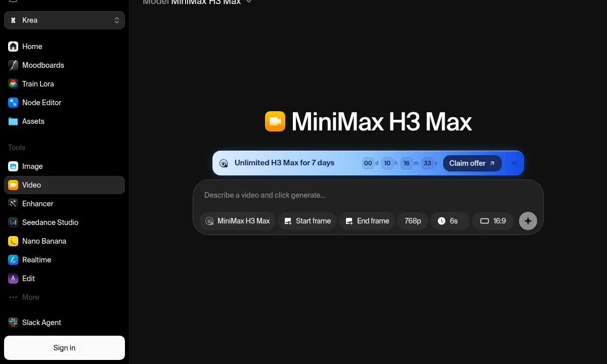Click the Claim offer button
Viewport: 607px width, 364px height.
click(x=472, y=163)
